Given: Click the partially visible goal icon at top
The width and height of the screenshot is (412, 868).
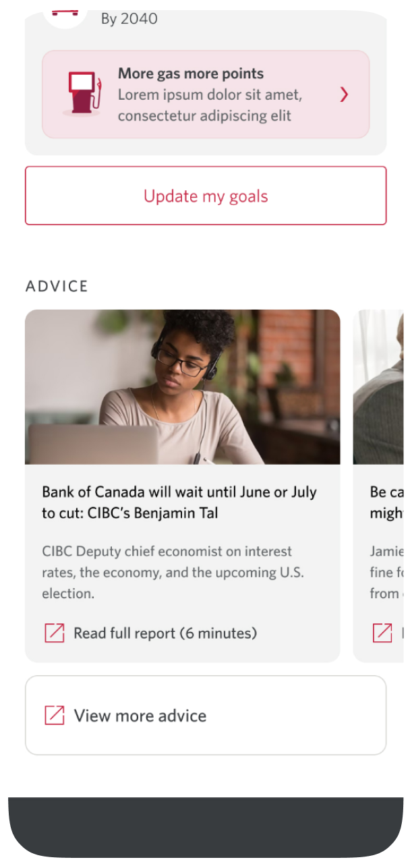Looking at the screenshot, I should coord(65,15).
